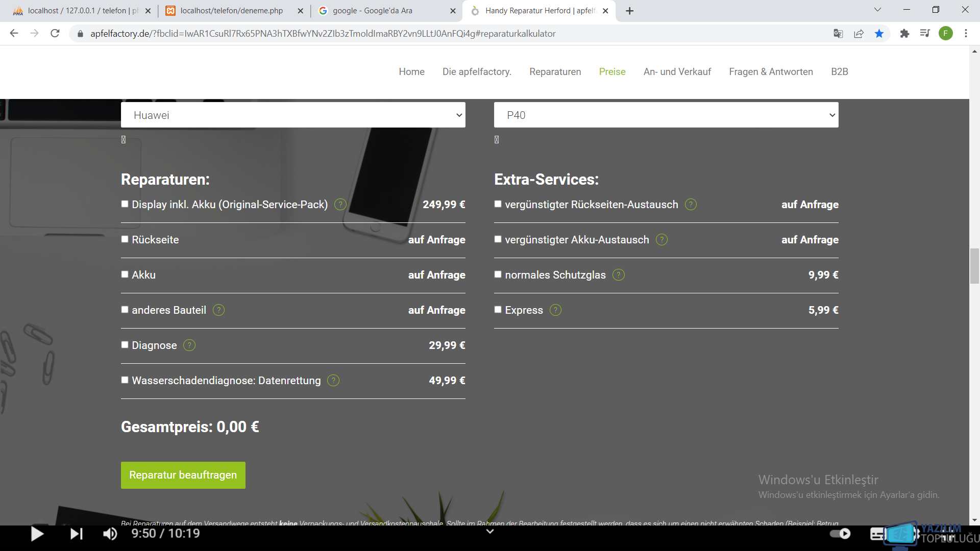Expand the video chevron at bottom
The width and height of the screenshot is (980, 551).
[x=489, y=532]
